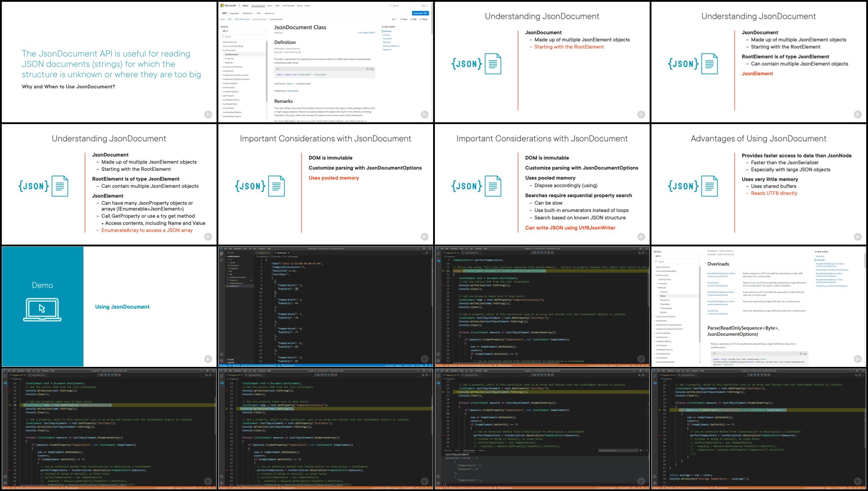Open the Why and When to Use JsonDocument thumbnail
The width and height of the screenshot is (868, 491).
109,62
